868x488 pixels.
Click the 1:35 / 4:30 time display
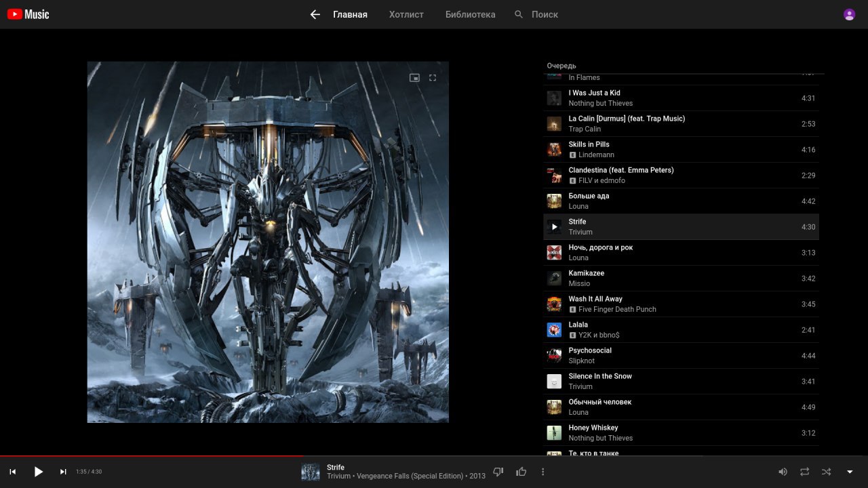(89, 472)
